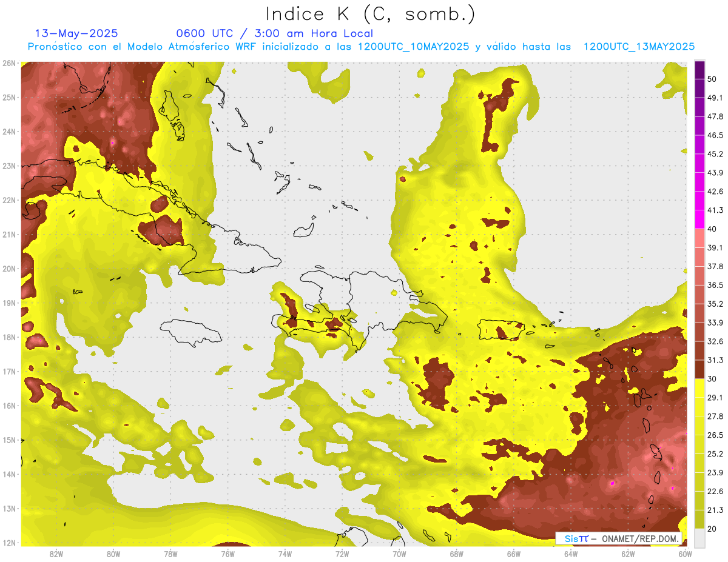The height and width of the screenshot is (562, 728).
Task: Click the colorbar value "33.9"
Action: [716, 323]
